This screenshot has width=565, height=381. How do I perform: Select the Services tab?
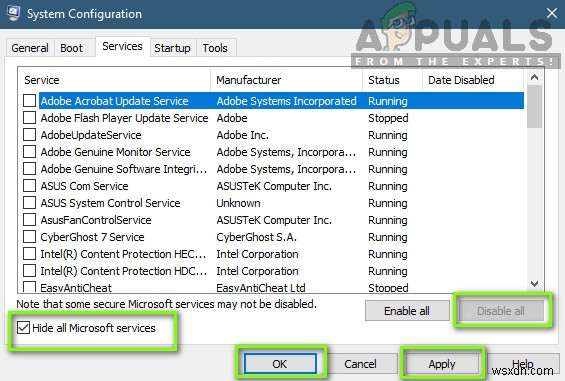(123, 46)
